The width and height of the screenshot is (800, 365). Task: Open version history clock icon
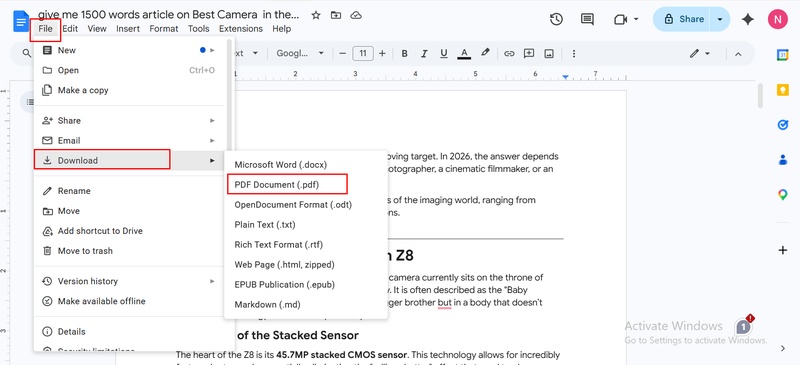[556, 19]
